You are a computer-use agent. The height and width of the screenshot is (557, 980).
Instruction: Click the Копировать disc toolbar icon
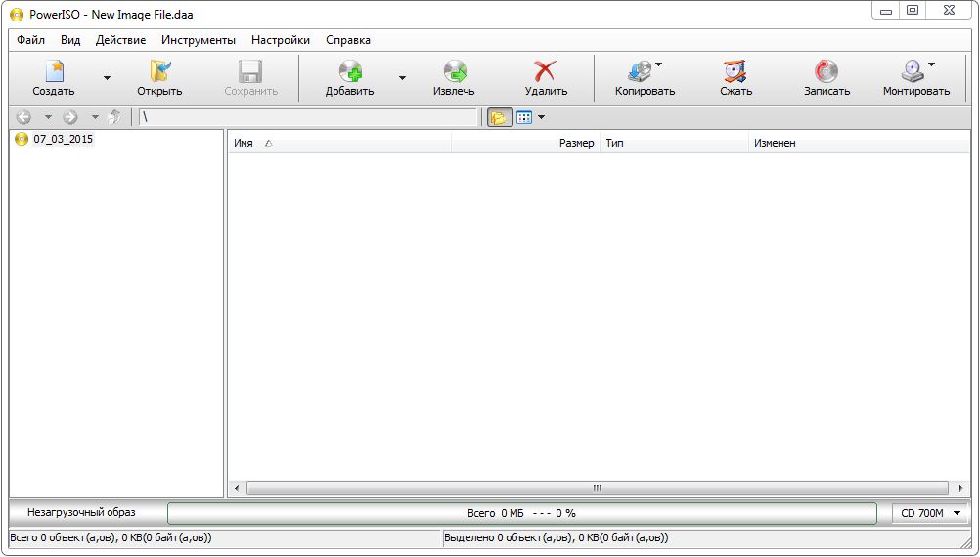pos(640,71)
